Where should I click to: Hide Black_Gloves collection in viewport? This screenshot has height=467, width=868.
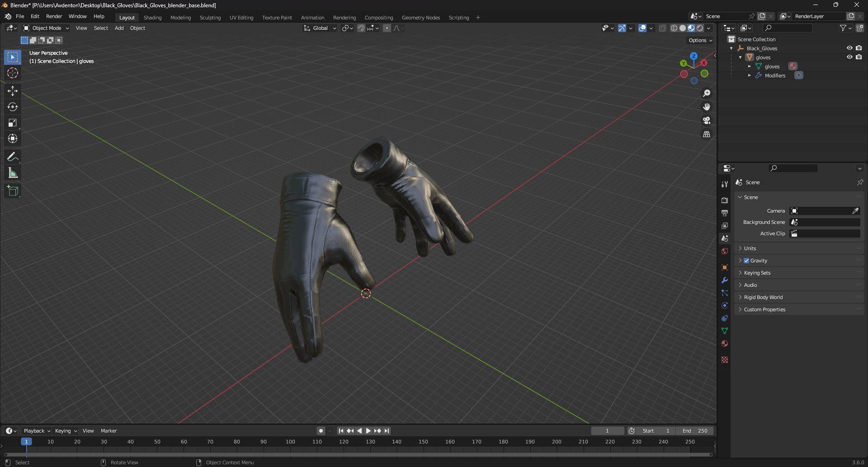pos(849,48)
